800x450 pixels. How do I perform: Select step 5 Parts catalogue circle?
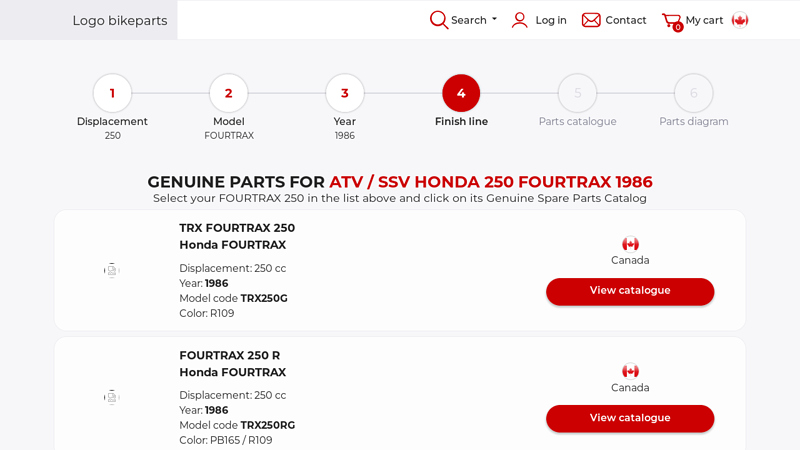(x=578, y=93)
